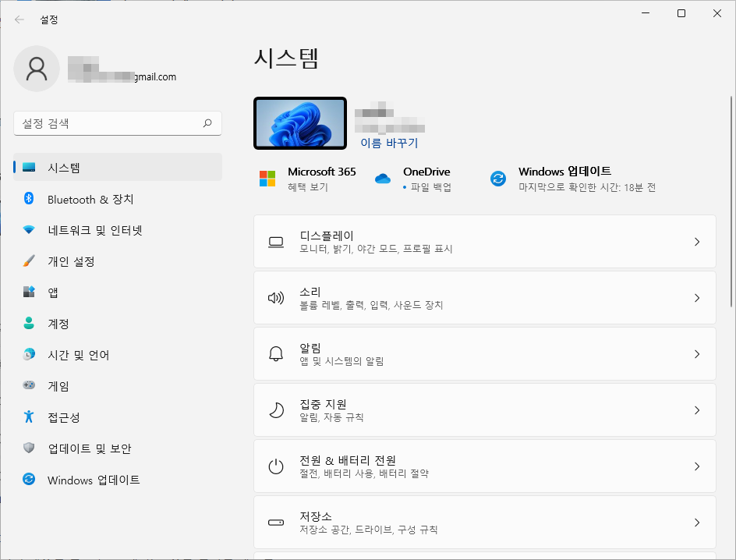736x560 pixels.
Task: Click Windows 업데이트 마지막으로 확인한 시간 text
Action: tap(587, 187)
